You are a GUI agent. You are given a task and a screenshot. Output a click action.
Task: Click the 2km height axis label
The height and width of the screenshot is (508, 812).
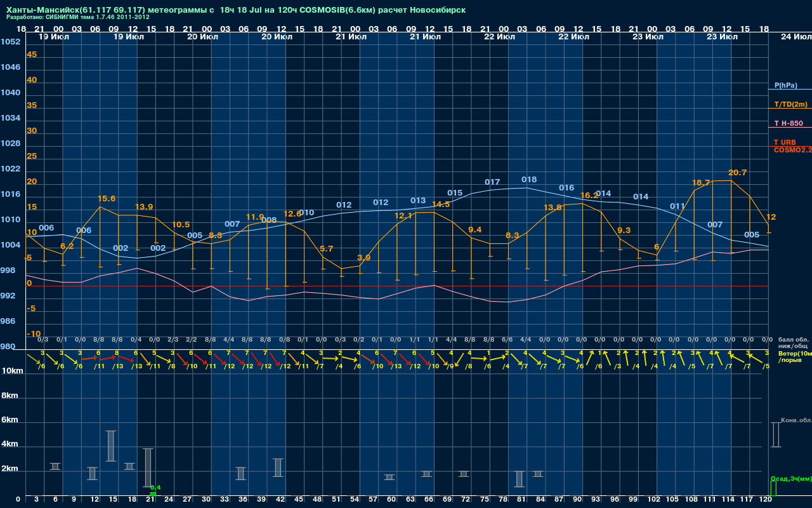coord(10,470)
